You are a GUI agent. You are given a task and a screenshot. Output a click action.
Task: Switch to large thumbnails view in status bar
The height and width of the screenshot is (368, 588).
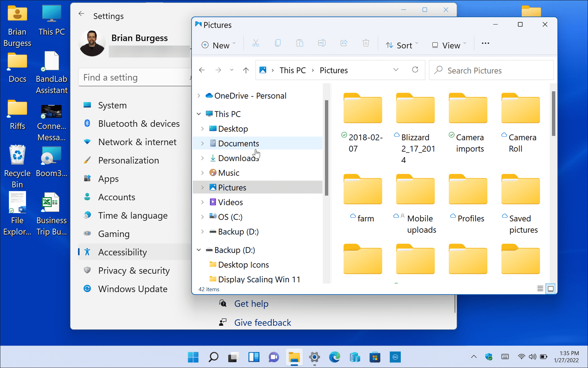(x=551, y=289)
